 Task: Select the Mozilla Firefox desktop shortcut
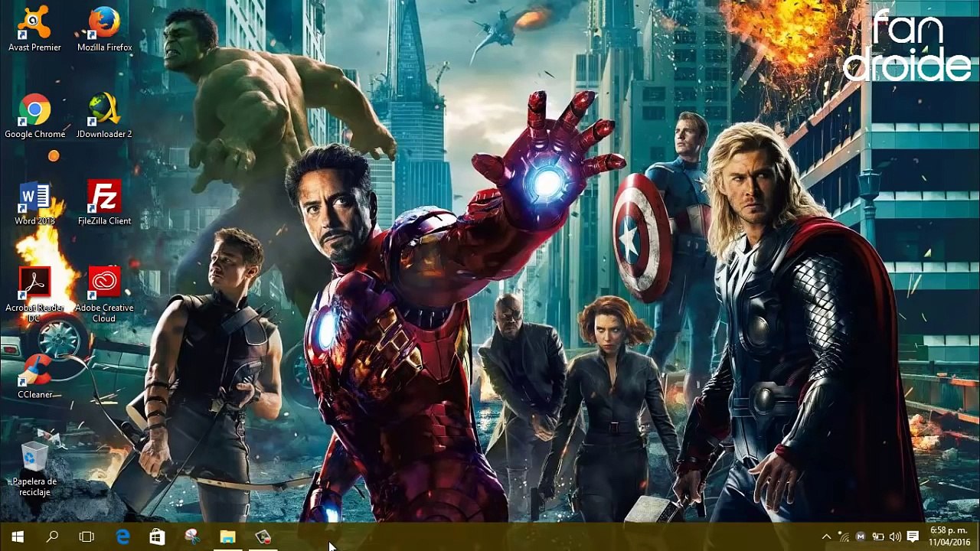(104, 29)
